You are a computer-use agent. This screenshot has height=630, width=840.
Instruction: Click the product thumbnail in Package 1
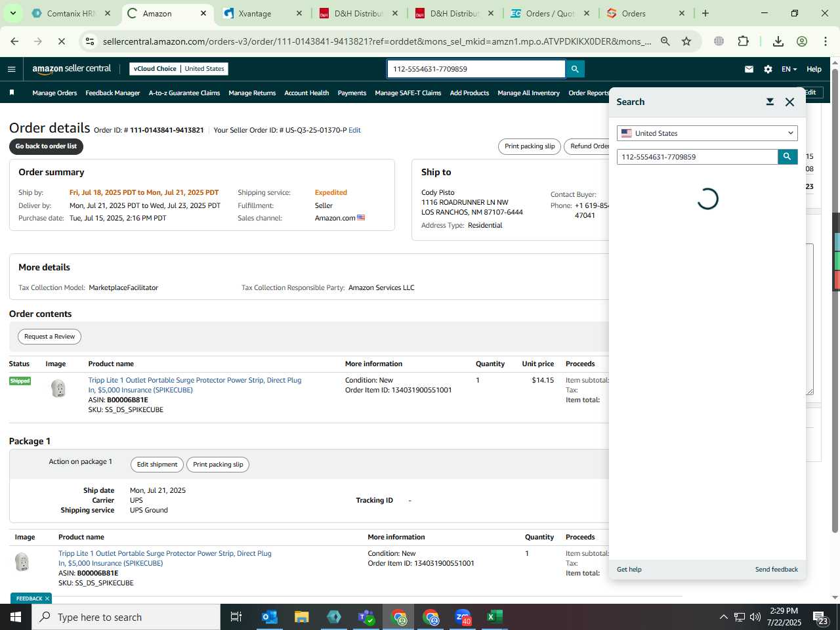pyautogui.click(x=22, y=562)
